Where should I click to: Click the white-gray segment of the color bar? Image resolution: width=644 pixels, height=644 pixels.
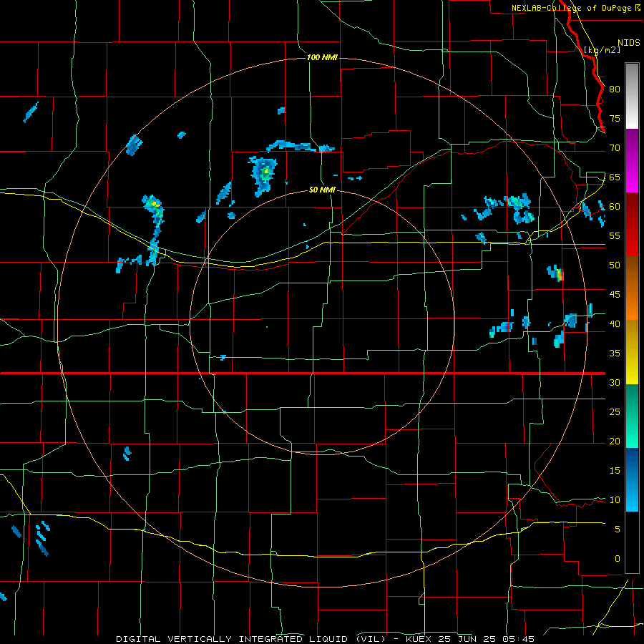[x=632, y=96]
